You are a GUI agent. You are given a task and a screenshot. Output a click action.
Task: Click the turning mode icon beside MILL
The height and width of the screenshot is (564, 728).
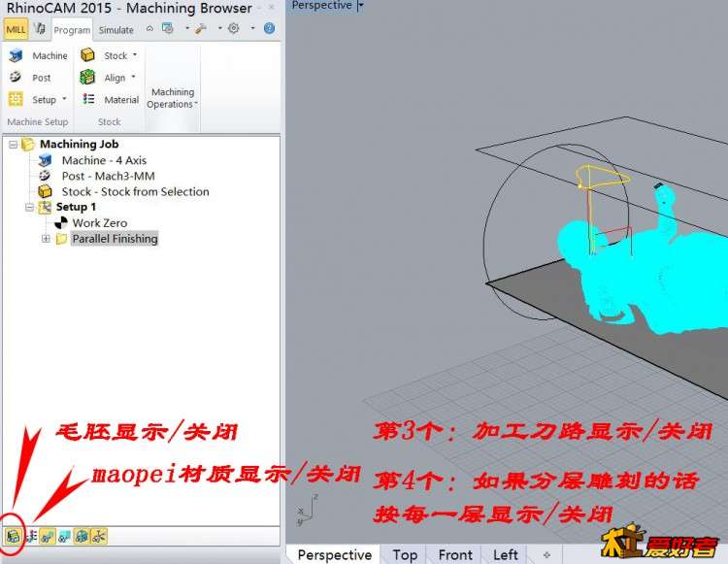coord(40,29)
